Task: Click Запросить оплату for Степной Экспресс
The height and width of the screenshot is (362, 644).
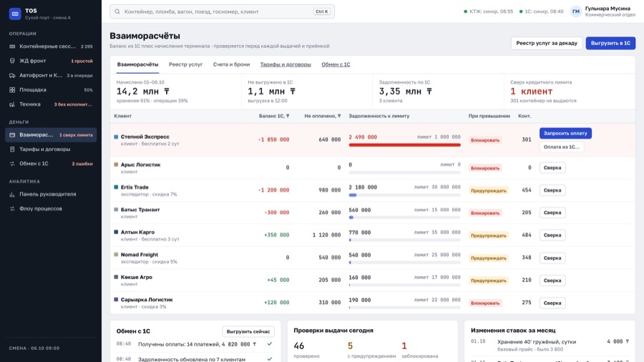Action: (x=565, y=133)
